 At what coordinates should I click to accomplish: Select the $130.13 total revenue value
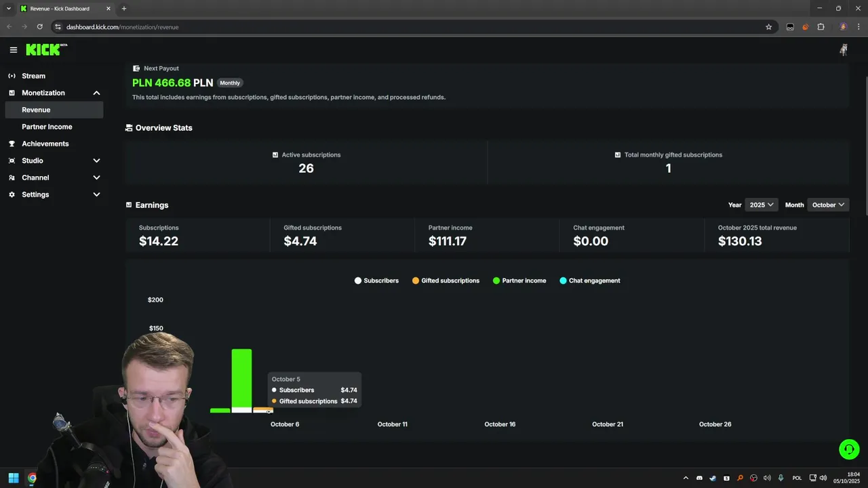point(740,241)
